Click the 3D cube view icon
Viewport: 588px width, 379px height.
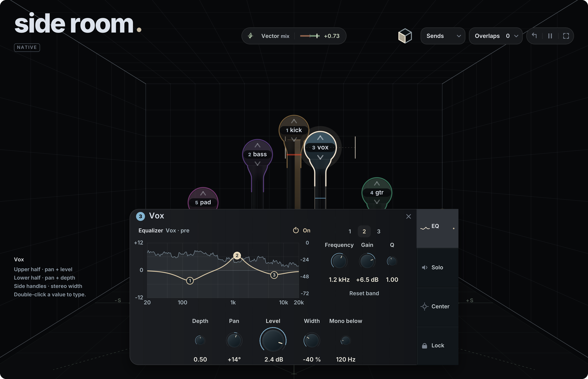pyautogui.click(x=405, y=36)
